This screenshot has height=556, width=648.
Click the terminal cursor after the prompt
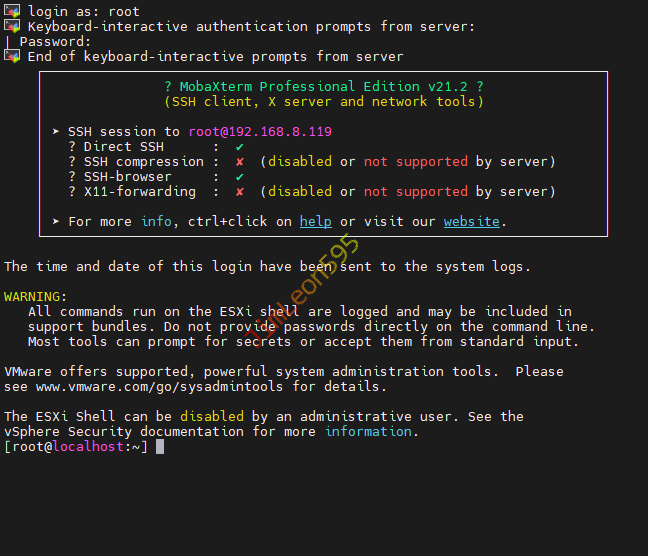click(160, 447)
